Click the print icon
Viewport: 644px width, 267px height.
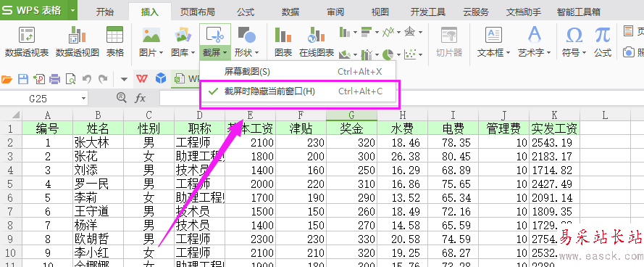[x=55, y=78]
